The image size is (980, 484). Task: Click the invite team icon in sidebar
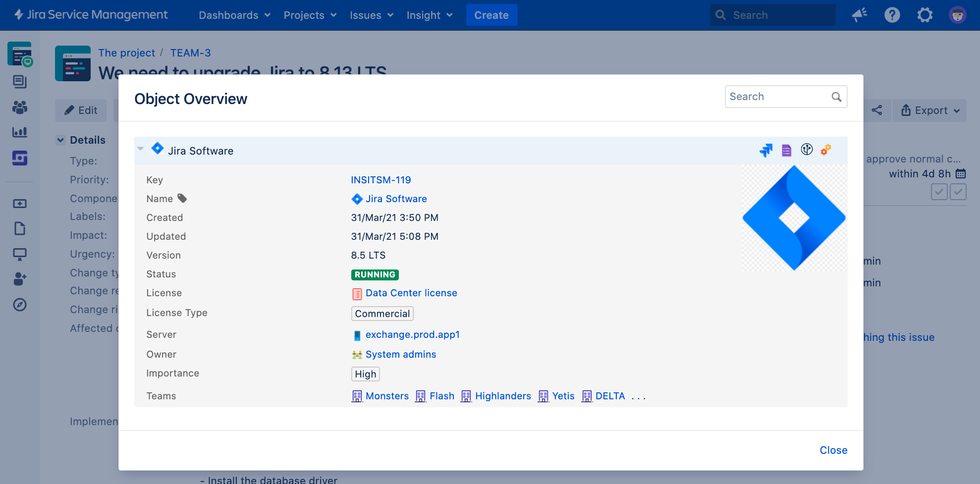click(x=20, y=279)
